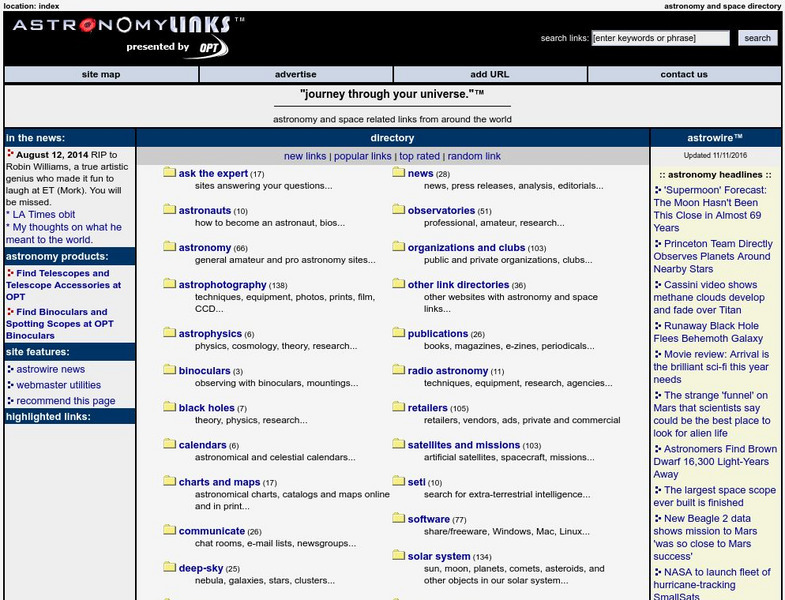Open the observatories category link
This screenshot has height=600, width=785.
(441, 210)
